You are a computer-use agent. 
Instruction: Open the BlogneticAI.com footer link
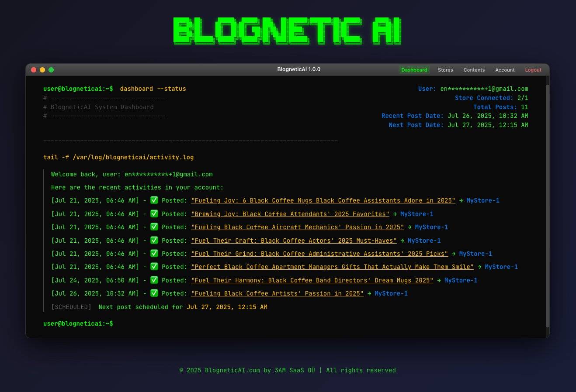tap(232, 370)
